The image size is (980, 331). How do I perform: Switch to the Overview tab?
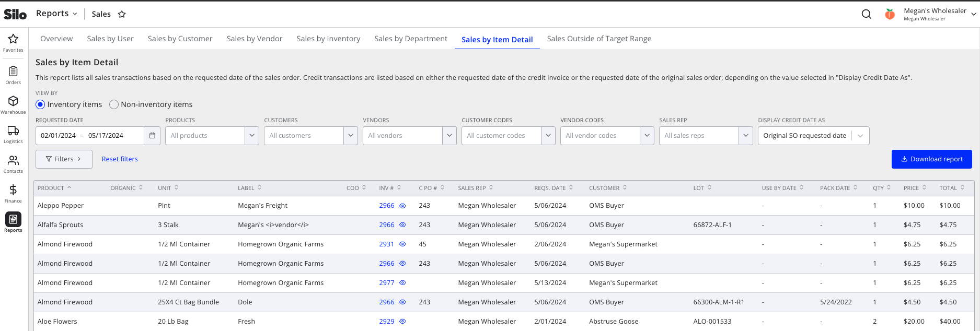tap(56, 39)
